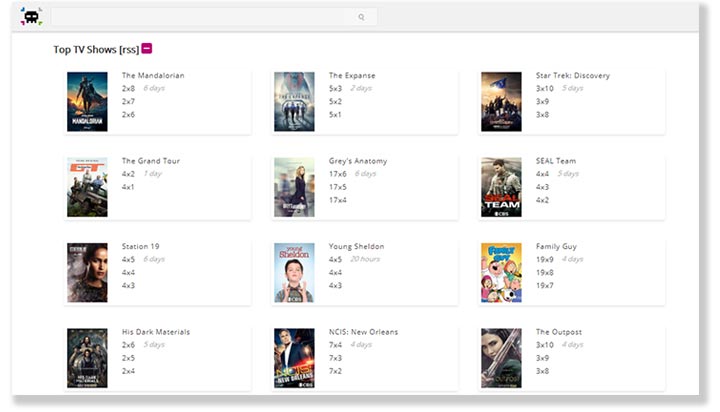Viewport: 720px width, 412px height.
Task: Open Star Trek: Discovery poster thumbnail
Action: tap(501, 101)
